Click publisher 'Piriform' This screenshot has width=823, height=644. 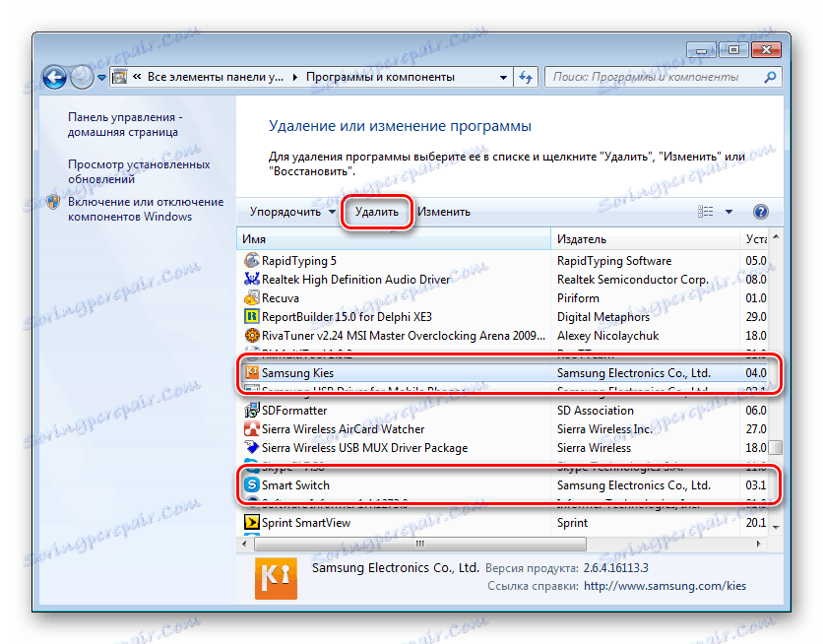tap(578, 298)
